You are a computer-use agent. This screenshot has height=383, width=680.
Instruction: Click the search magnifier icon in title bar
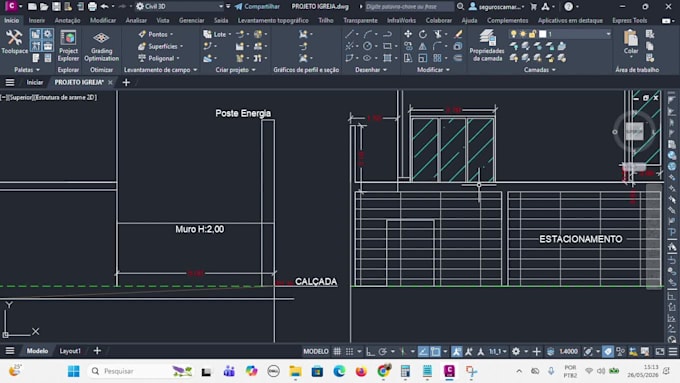460,7
